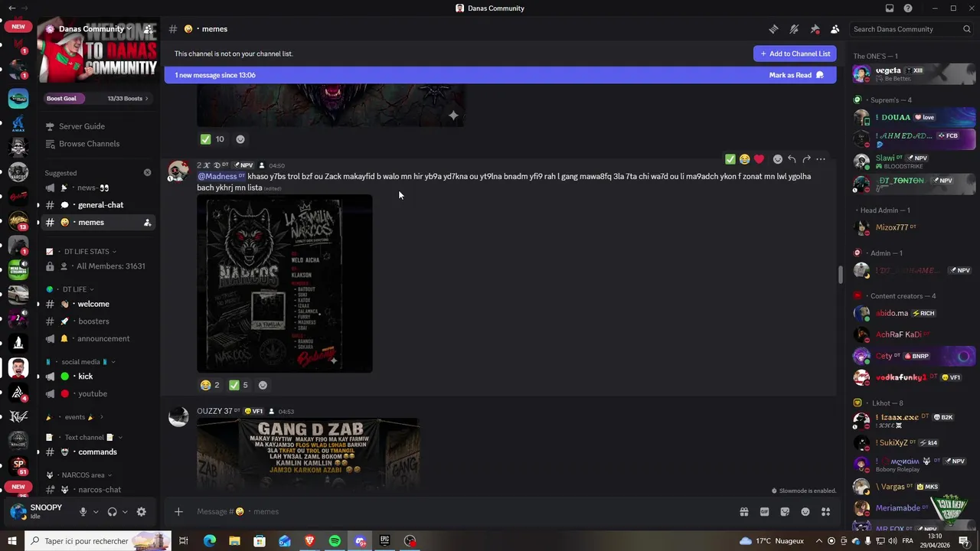Toggle the checkmark reaction with count 10
The height and width of the screenshot is (551, 980).
click(x=212, y=139)
